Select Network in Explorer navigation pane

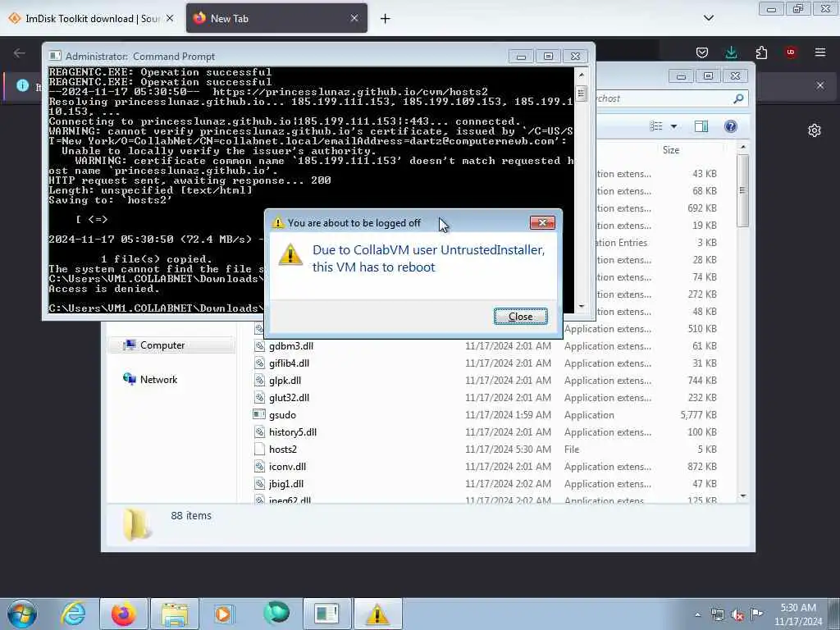coord(158,380)
